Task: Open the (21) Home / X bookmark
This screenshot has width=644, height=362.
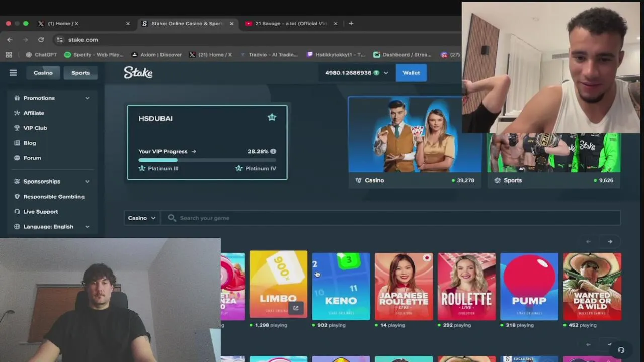Action: pyautogui.click(x=210, y=55)
